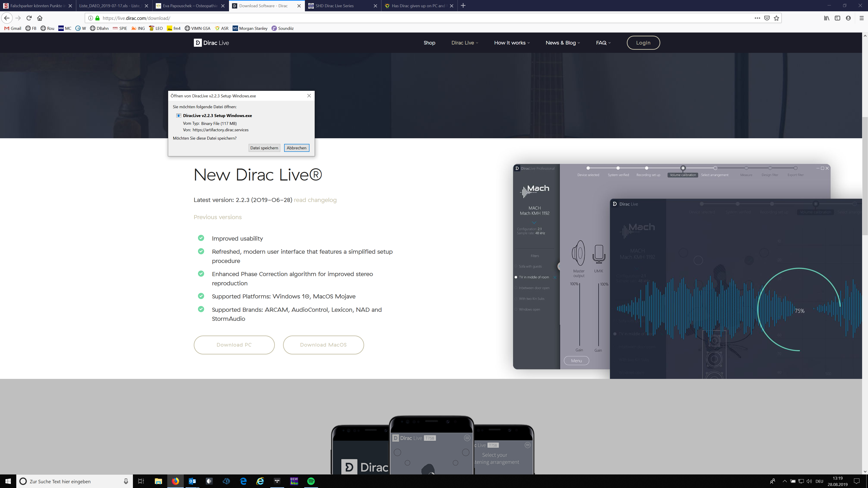Image resolution: width=868 pixels, height=488 pixels.
Task: Open Spotify from the taskbar
Action: [311, 481]
